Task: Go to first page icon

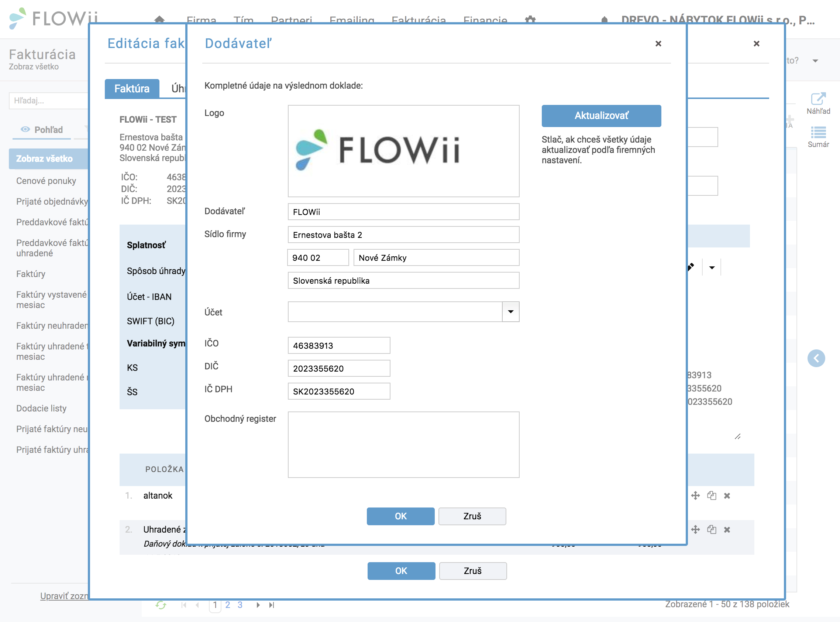Action: [184, 605]
